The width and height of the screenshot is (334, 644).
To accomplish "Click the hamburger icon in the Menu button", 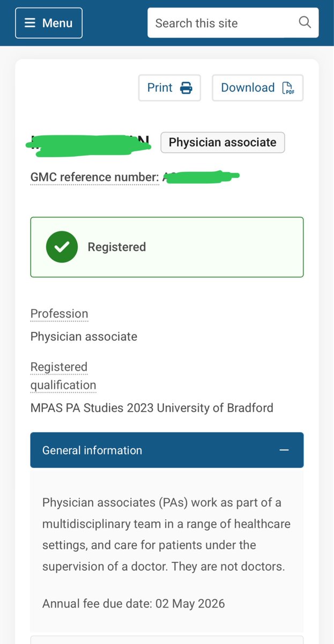I will pos(30,23).
